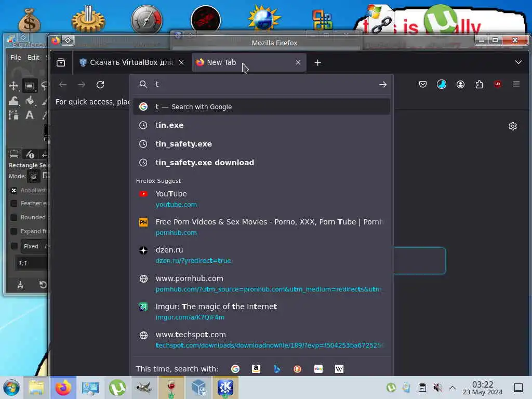The width and height of the screenshot is (532, 399).
Task: Click the Firefox View icon in tab bar
Action: point(61,62)
